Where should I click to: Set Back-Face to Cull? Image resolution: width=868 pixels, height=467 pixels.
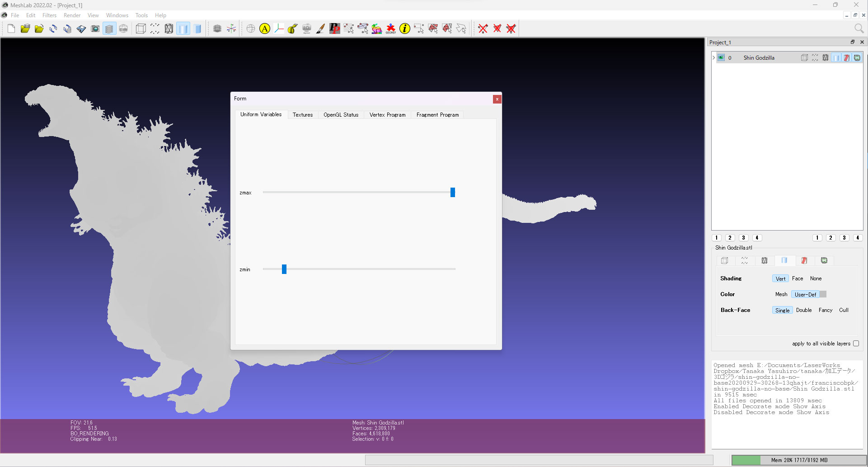[x=844, y=310]
